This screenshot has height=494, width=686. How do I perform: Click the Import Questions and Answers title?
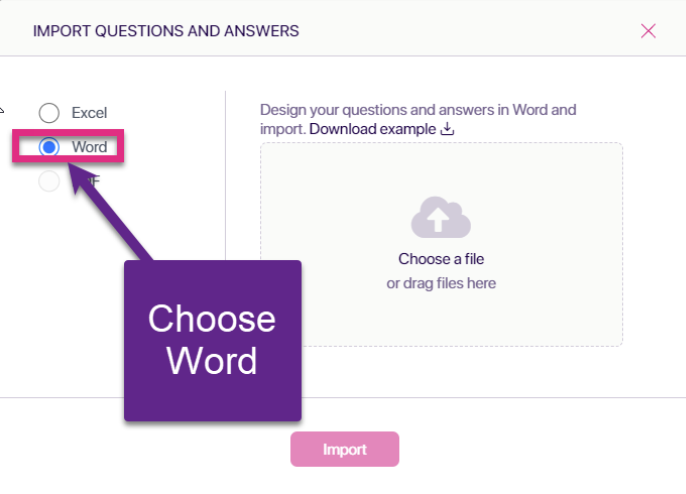[166, 31]
